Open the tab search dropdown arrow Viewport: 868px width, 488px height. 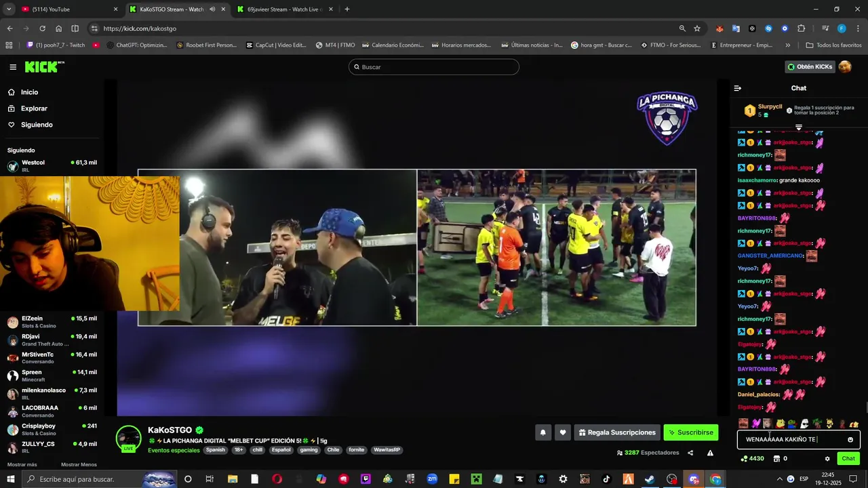click(x=9, y=9)
